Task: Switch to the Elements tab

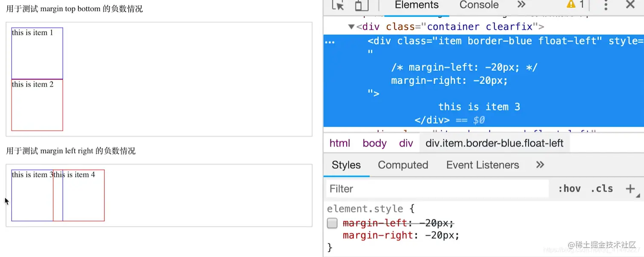Action: click(417, 5)
